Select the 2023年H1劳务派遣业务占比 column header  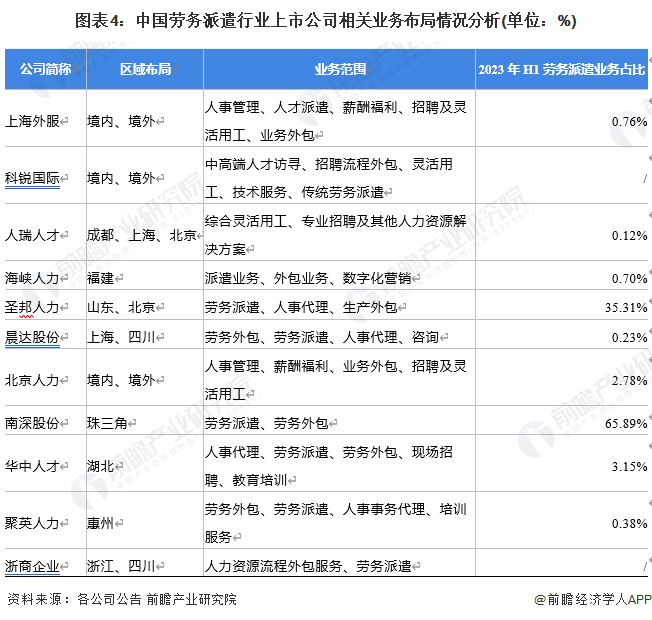coord(562,69)
